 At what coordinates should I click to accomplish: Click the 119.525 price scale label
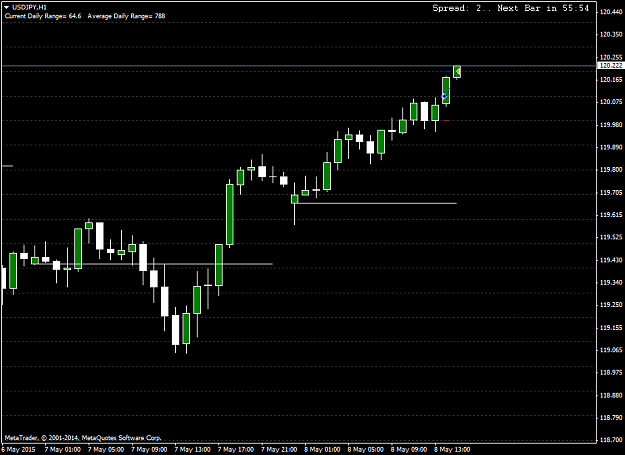point(611,237)
